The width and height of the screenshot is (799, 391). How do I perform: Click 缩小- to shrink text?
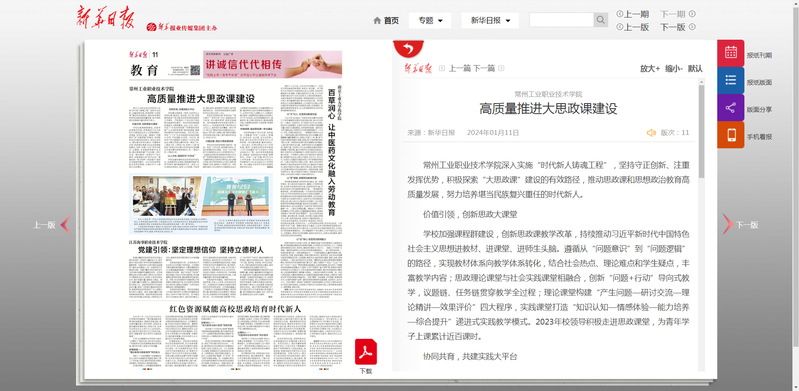(x=674, y=68)
